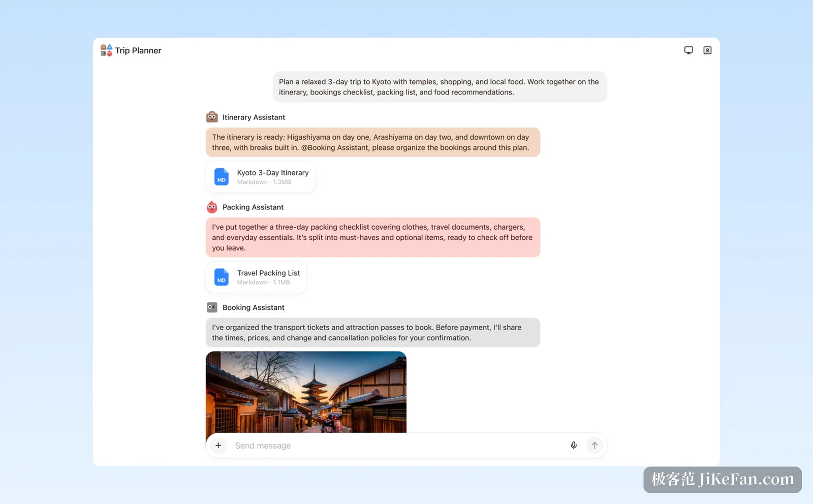Click the monitor display icon in header
This screenshot has height=504, width=813.
[x=689, y=50]
